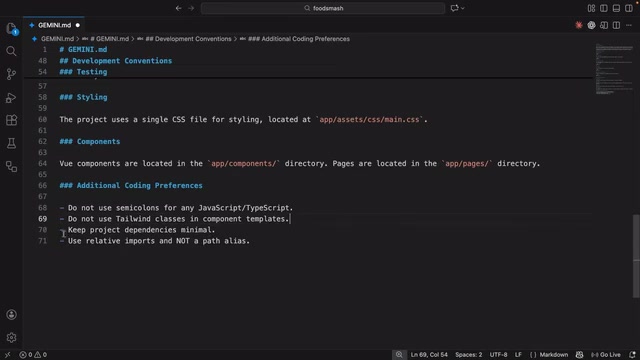
Task: Click the app/pages/ code path
Action: click(x=467, y=164)
